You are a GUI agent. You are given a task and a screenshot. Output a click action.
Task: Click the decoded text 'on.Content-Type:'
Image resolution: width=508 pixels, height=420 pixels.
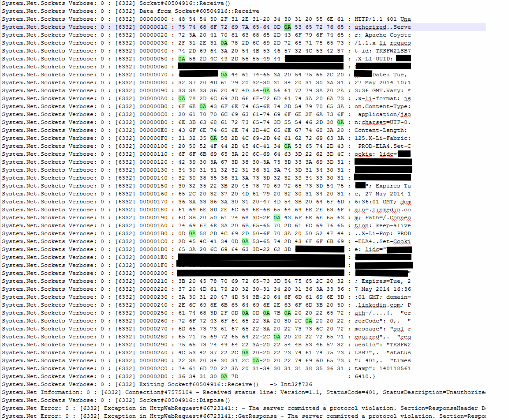382,106
